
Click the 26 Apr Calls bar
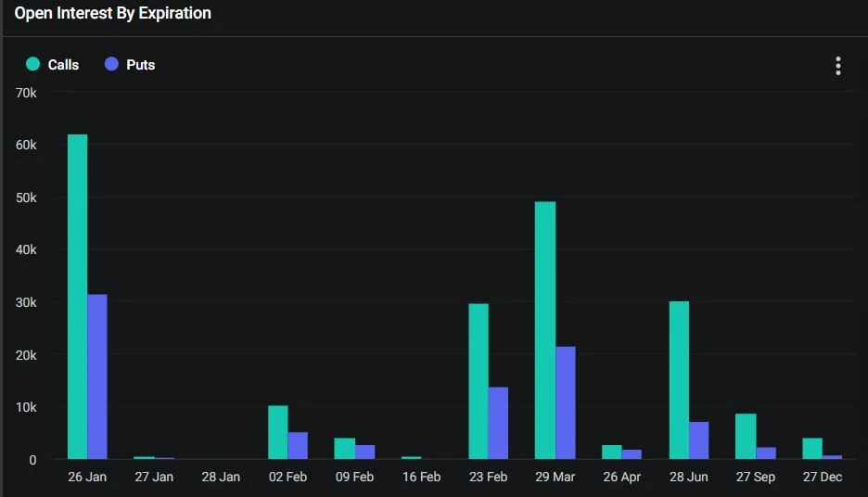click(612, 452)
